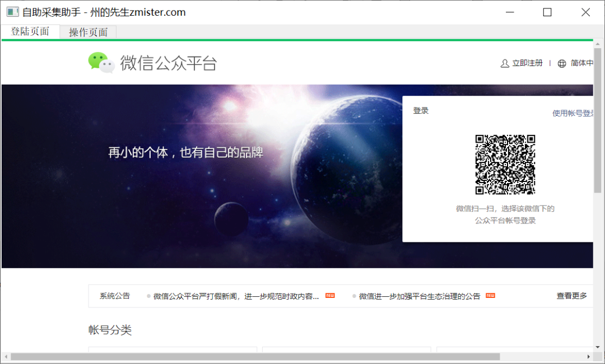This screenshot has height=364, width=605.
Task: Click the horizontal scrollbar thumb
Action: click(255, 357)
